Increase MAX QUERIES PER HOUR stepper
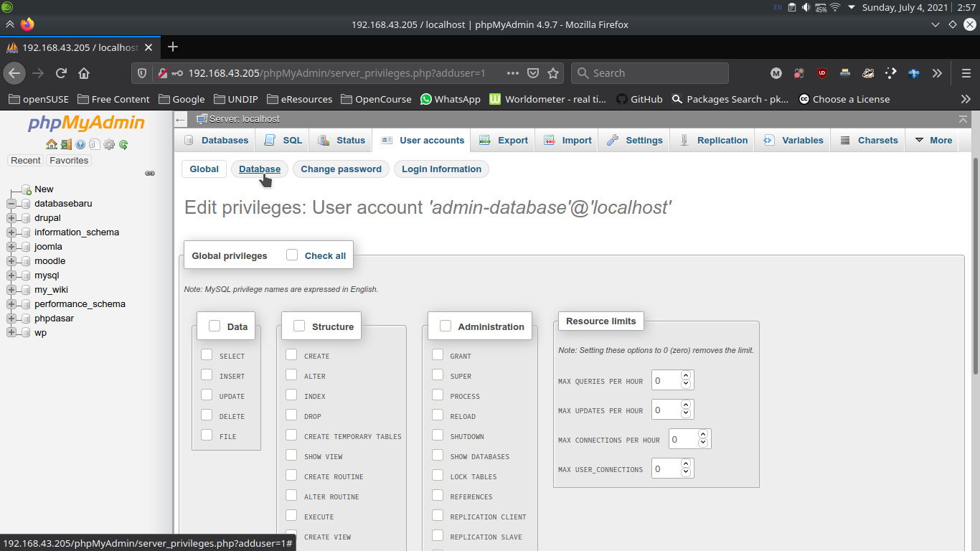Image resolution: width=980 pixels, height=551 pixels. (x=686, y=375)
